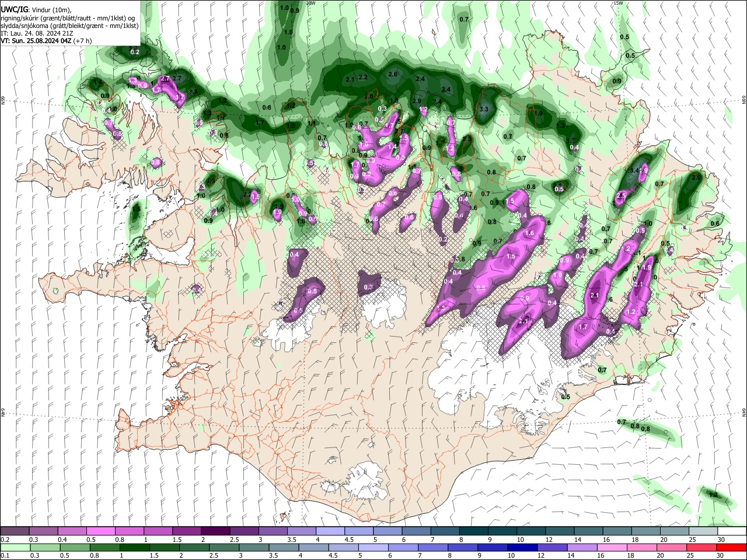This screenshot has height=560, width=747.
Task: Click the '2.5' label in the snow legend row
Action: click(235, 540)
